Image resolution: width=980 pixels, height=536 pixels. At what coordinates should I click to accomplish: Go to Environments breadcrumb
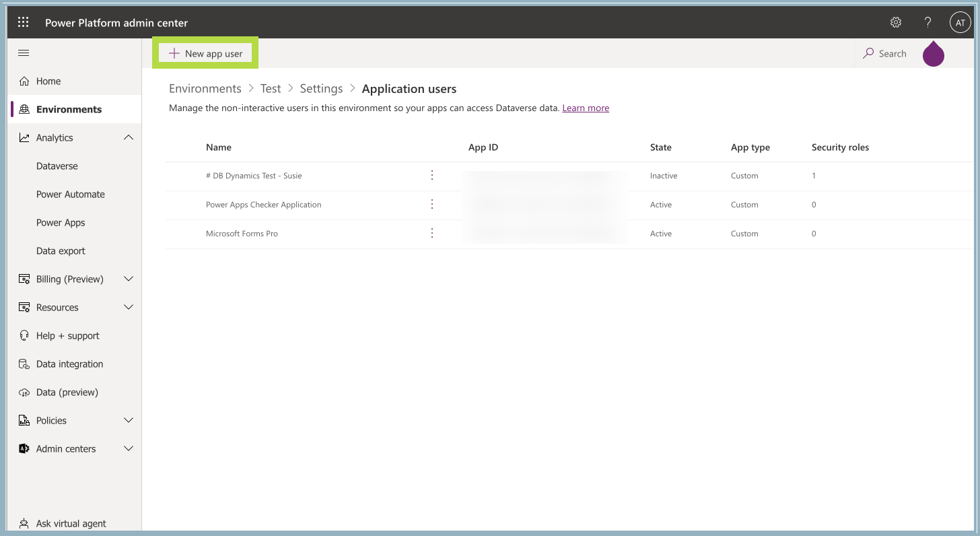(205, 89)
